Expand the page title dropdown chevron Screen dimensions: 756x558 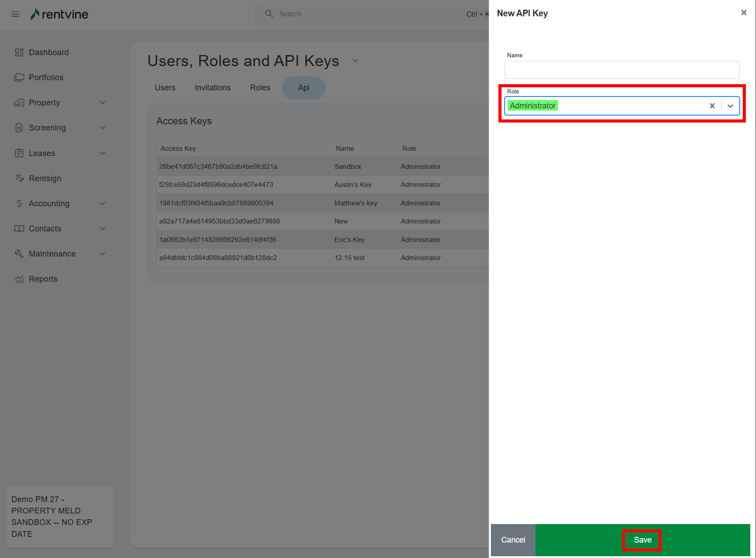[x=355, y=61]
